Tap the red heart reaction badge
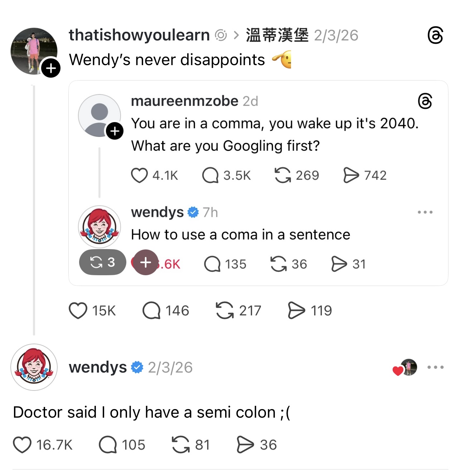Image resolution: width=461 pixels, height=476 pixels. tap(397, 371)
